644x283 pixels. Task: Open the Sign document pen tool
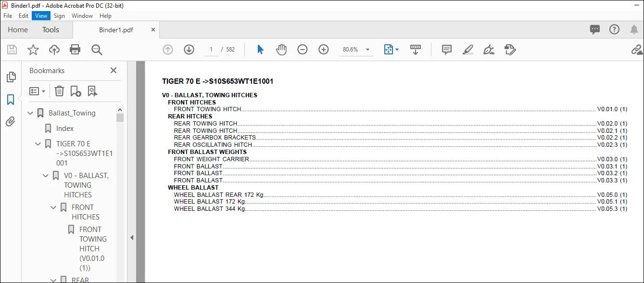click(489, 50)
